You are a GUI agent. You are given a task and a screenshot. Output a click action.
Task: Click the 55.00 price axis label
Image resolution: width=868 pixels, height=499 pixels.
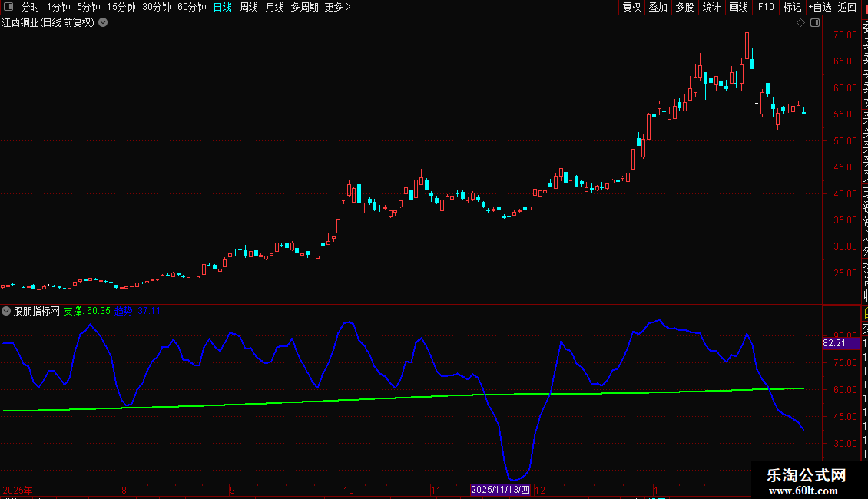(845, 114)
